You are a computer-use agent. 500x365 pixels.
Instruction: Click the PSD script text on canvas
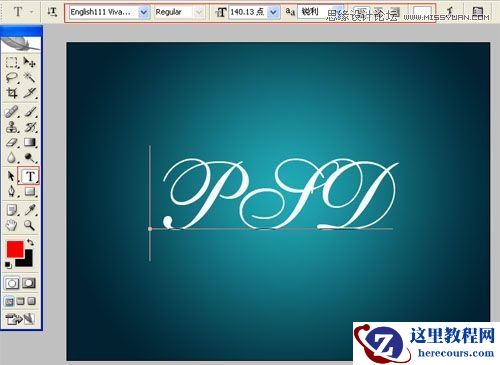[x=281, y=194]
